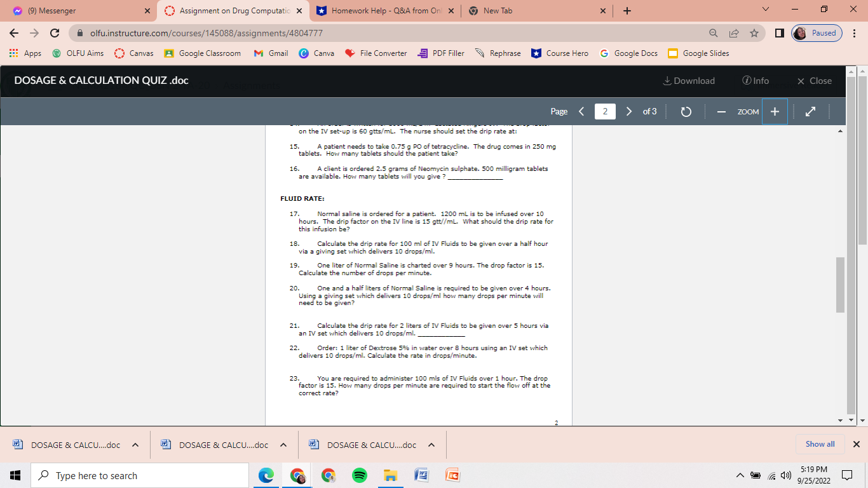The height and width of the screenshot is (488, 868).
Task: Open Word from taskbar
Action: [x=422, y=475]
